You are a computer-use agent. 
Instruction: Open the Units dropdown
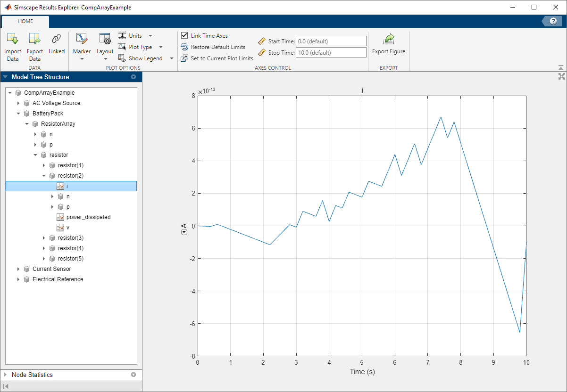[x=150, y=36]
